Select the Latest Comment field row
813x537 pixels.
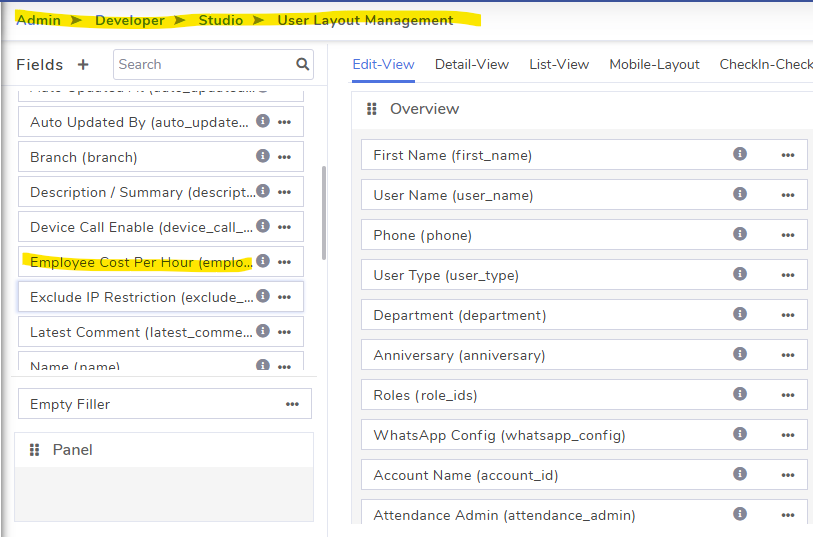pyautogui.click(x=161, y=332)
